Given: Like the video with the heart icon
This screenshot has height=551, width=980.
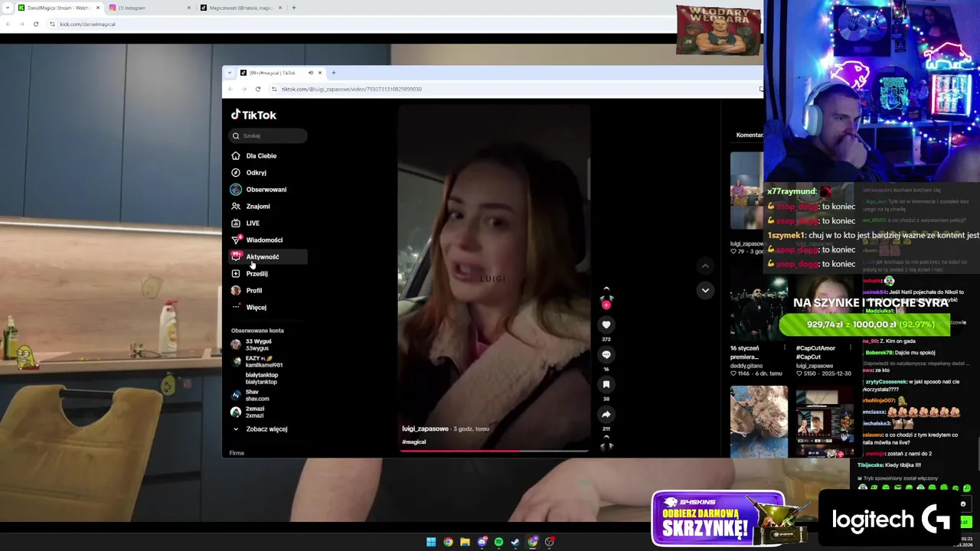Looking at the screenshot, I should [x=606, y=324].
